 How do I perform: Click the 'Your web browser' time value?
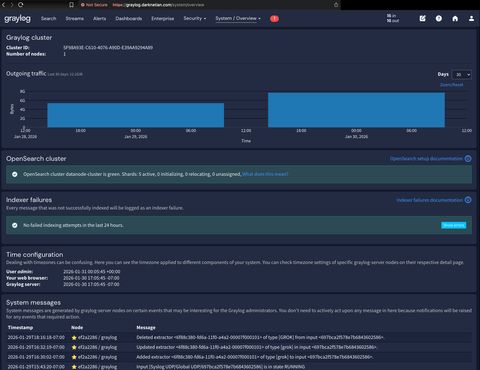tap(91, 278)
